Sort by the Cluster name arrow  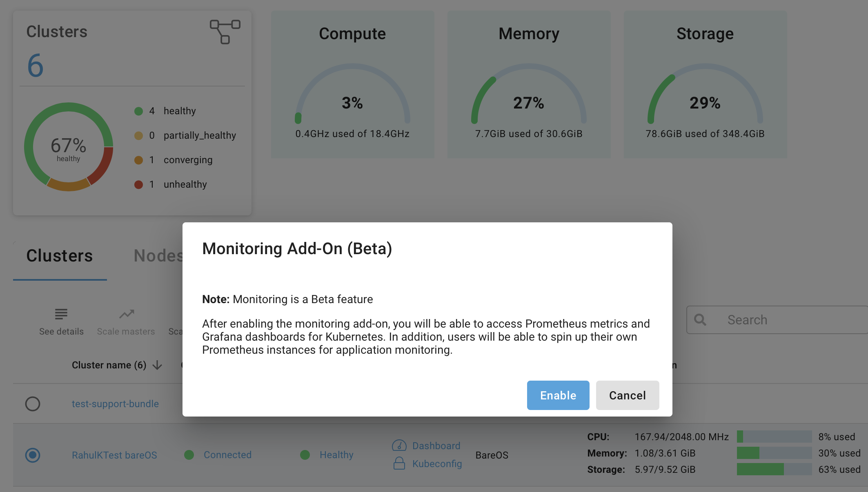[157, 365]
